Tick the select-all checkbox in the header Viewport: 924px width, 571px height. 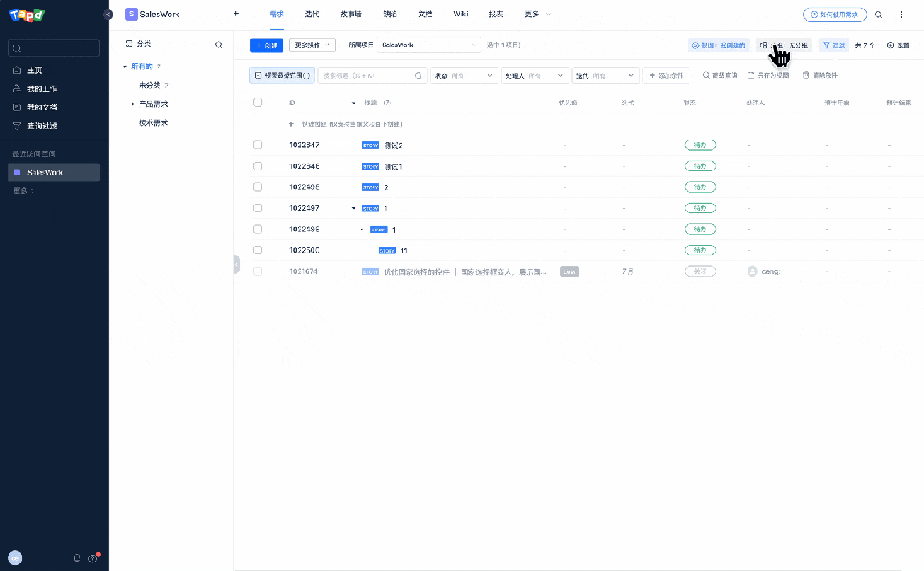tap(258, 103)
